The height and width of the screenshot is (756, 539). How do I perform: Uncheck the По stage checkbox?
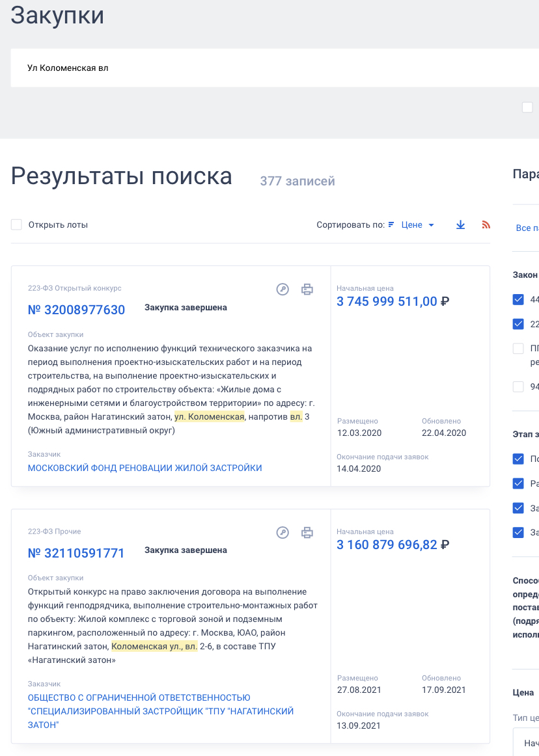(x=518, y=459)
